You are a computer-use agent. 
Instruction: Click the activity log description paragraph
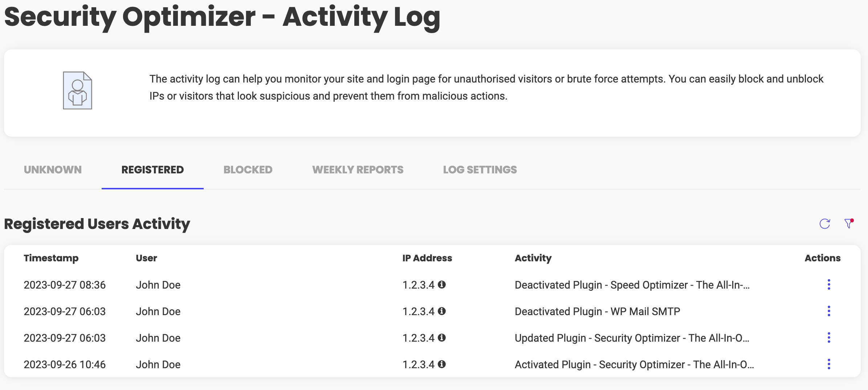coord(486,87)
